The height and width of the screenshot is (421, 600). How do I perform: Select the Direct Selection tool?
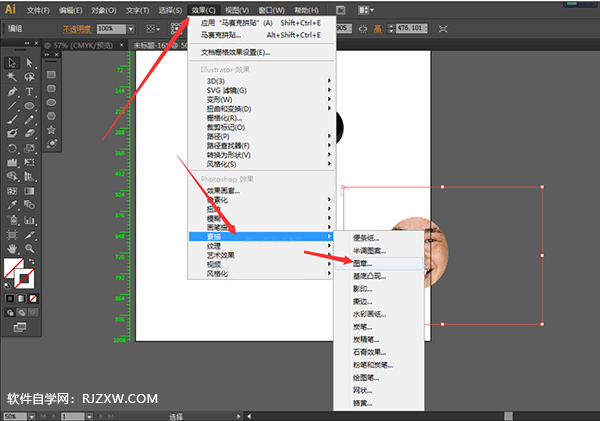[x=29, y=63]
